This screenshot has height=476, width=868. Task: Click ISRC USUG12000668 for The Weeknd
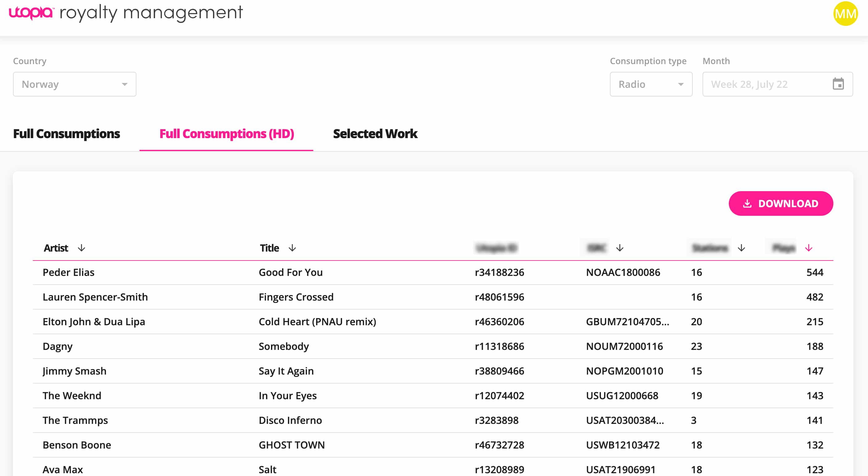(x=622, y=396)
